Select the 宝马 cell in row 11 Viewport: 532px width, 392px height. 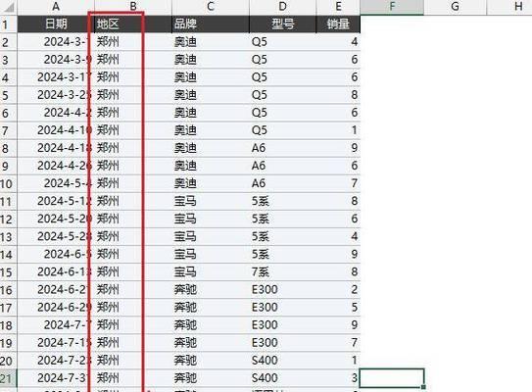tap(211, 201)
